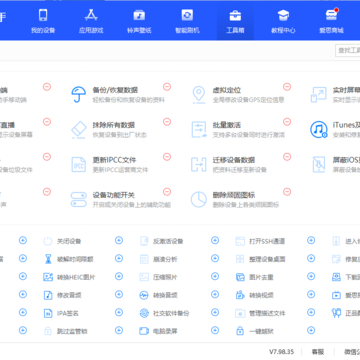Click the minus button beside 抹除所有数据

[x=167, y=122]
